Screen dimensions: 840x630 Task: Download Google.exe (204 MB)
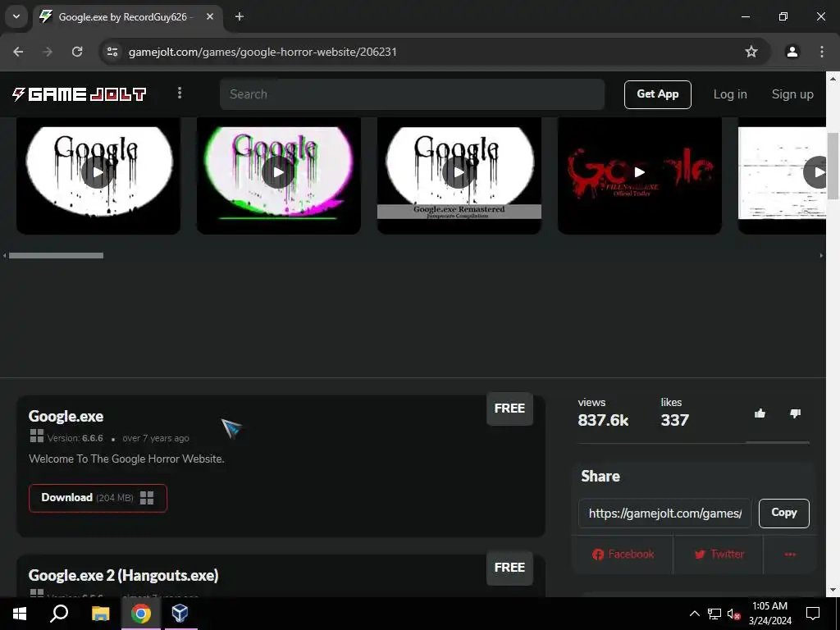98,498
